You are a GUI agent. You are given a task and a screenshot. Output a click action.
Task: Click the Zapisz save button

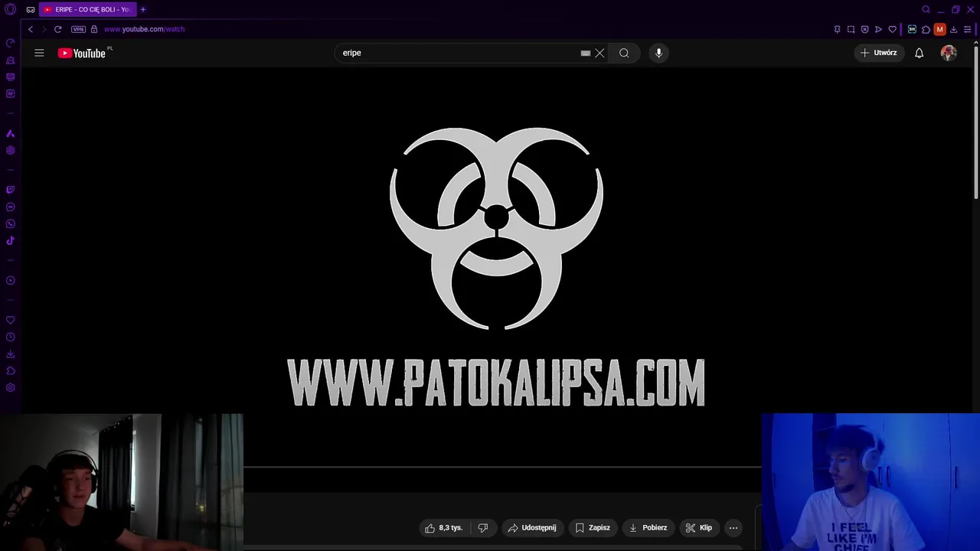pyautogui.click(x=593, y=527)
